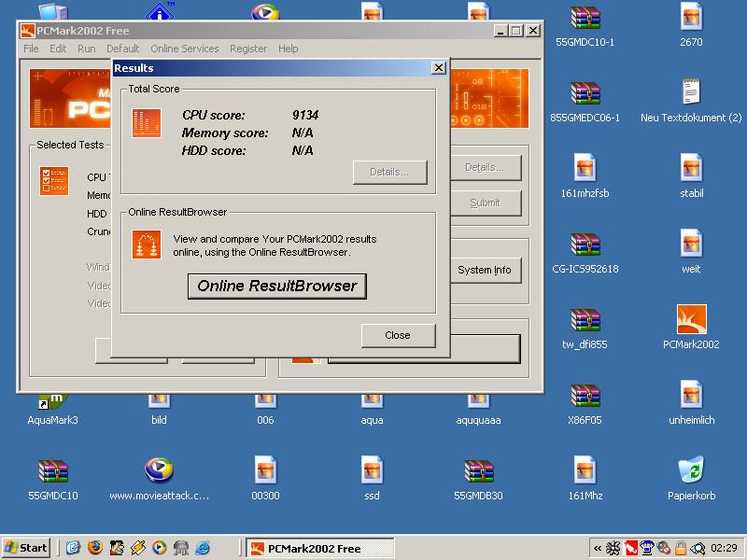Open the Help menu
Image resolution: width=747 pixels, height=560 pixels.
tap(289, 49)
